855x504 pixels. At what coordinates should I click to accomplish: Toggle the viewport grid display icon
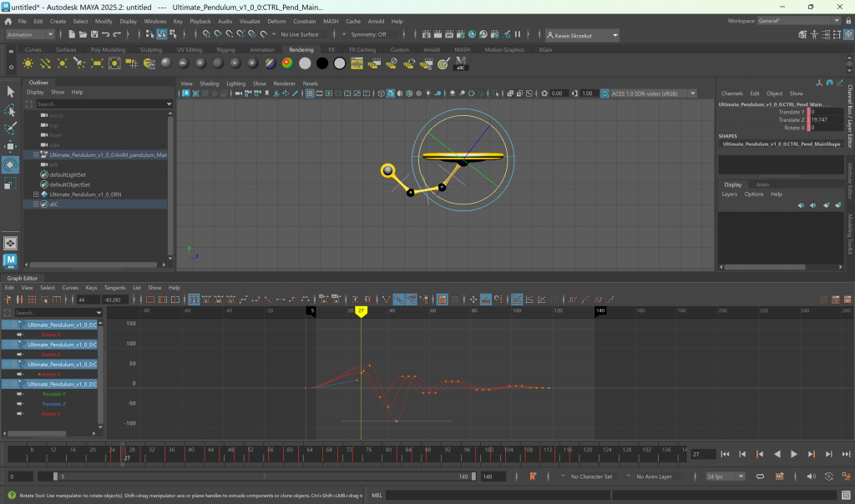click(310, 93)
